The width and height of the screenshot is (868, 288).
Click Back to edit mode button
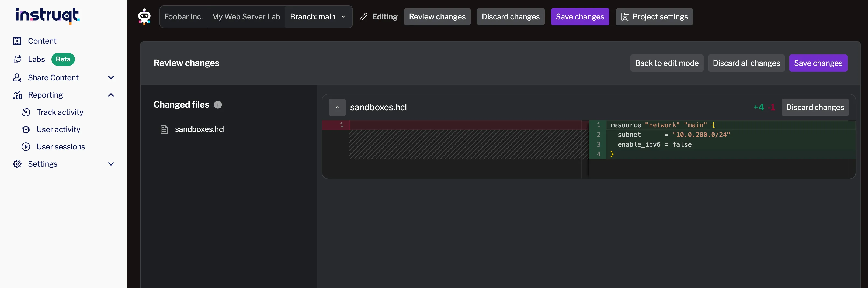[x=666, y=63]
